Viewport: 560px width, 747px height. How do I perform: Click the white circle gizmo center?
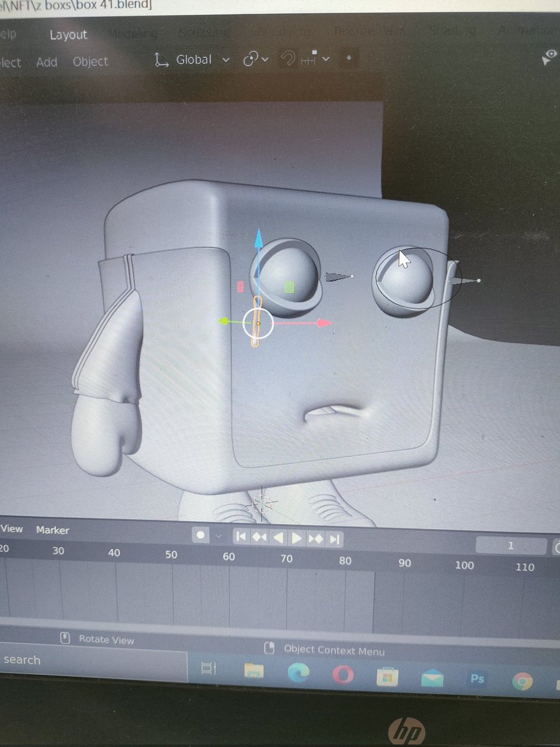pos(258,323)
